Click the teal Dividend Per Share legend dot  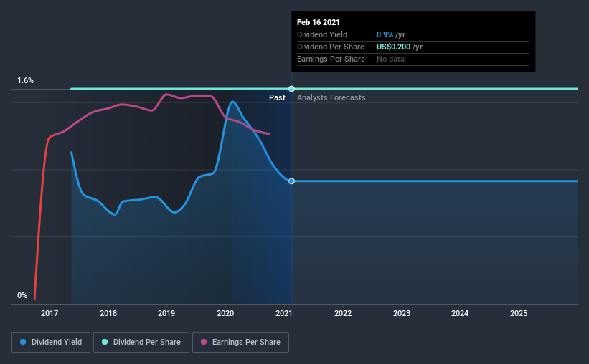105,342
